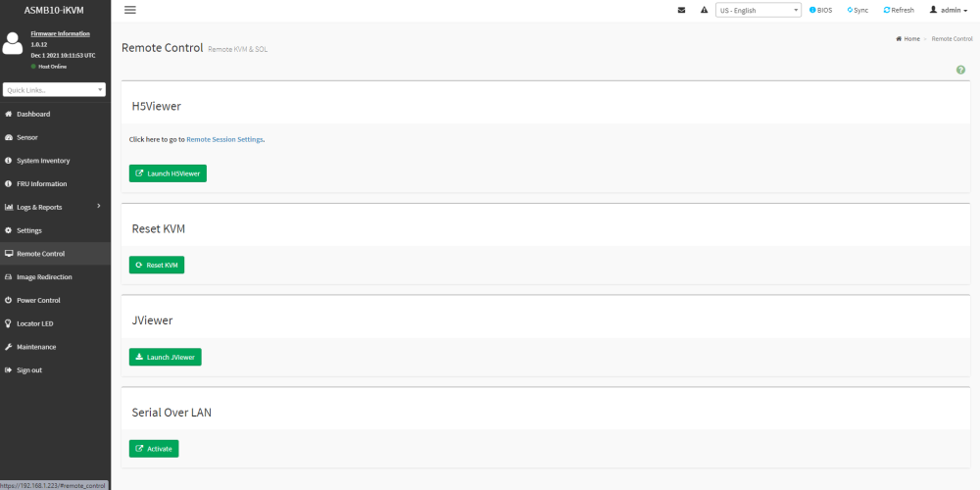Open the Quick Links dropdown

[54, 90]
